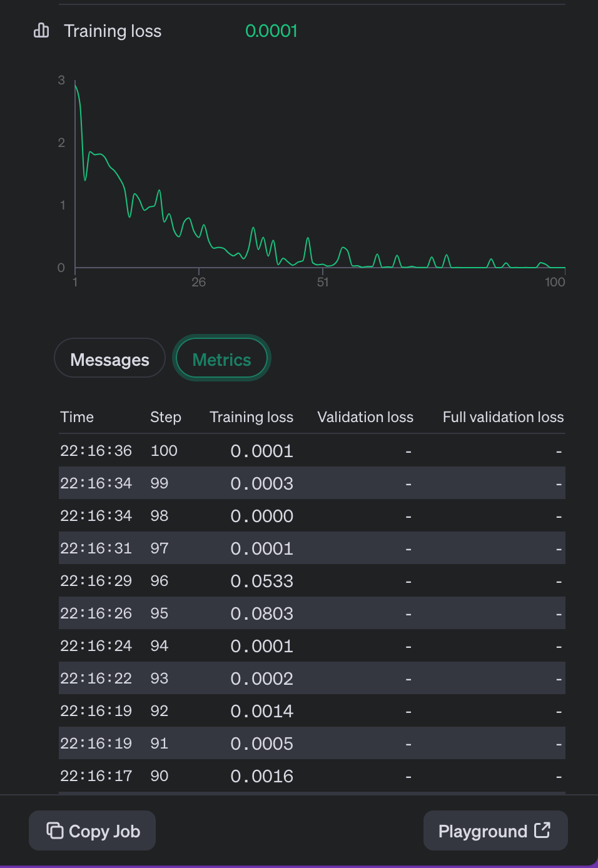Click the green 0.0001 training loss value
The image size is (598, 868).
pyautogui.click(x=271, y=31)
